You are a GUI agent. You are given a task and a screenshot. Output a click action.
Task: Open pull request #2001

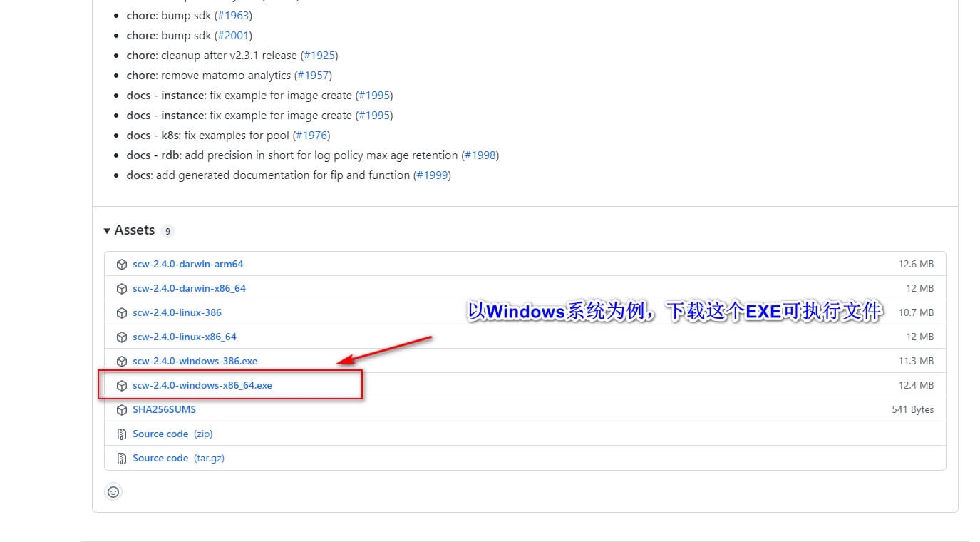[x=233, y=35]
